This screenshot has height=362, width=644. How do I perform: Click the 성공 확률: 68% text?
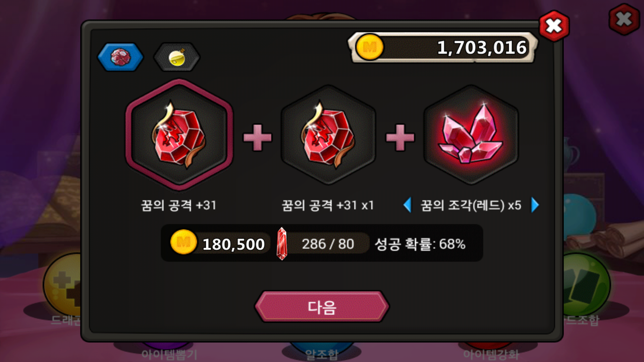(420, 244)
